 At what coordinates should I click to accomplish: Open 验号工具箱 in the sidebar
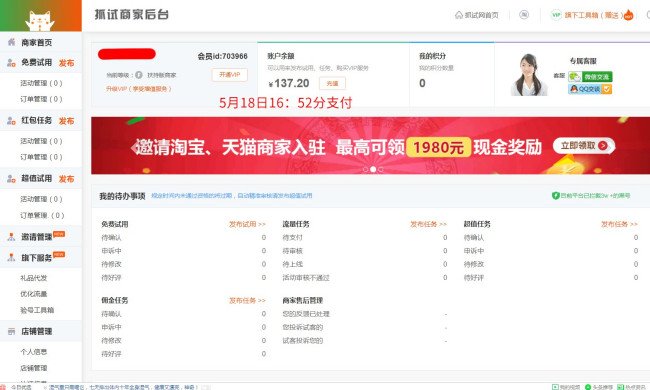click(37, 310)
